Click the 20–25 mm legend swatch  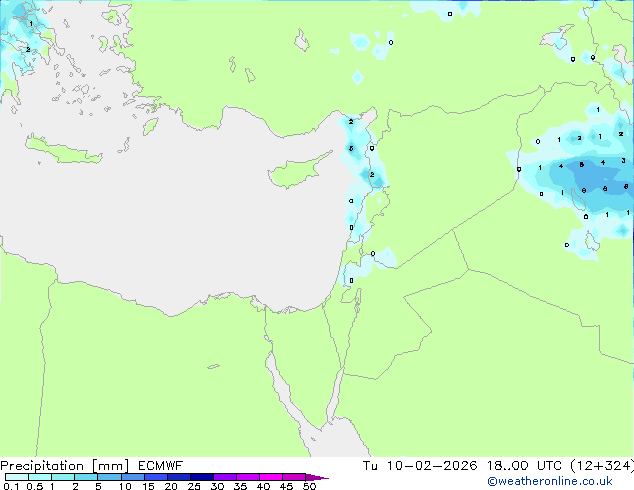(179, 477)
